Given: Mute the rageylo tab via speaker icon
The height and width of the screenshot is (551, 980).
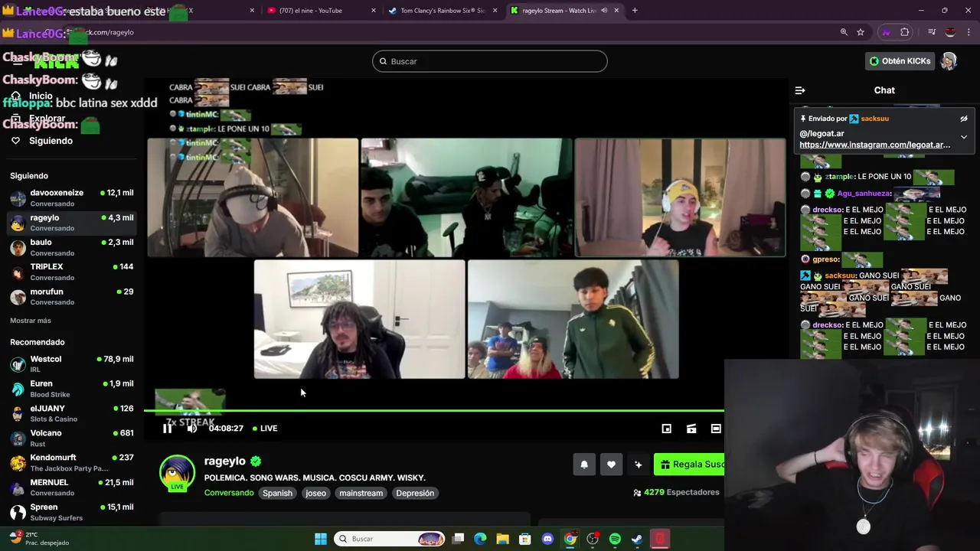Looking at the screenshot, I should [x=604, y=11].
